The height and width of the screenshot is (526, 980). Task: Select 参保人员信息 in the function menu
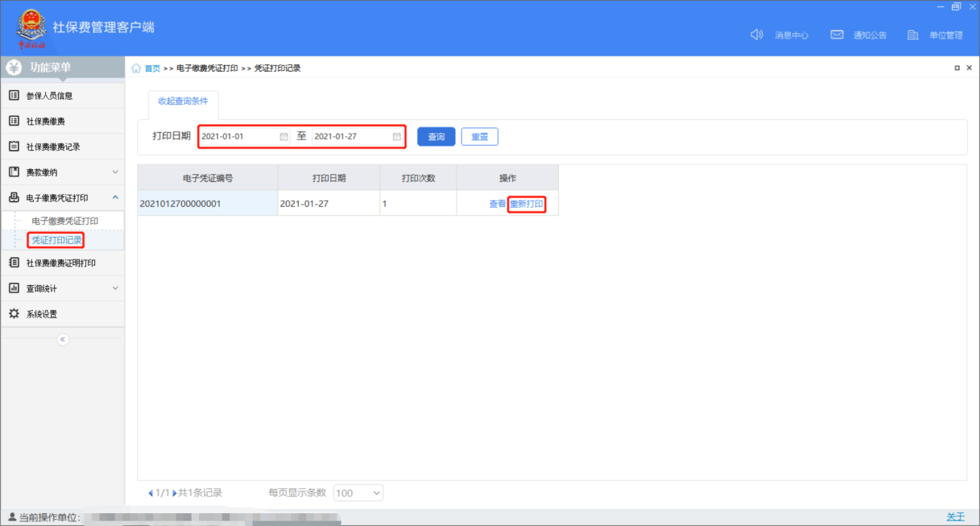coord(50,96)
